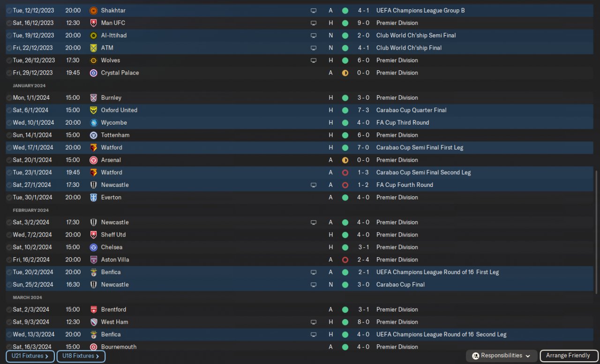Click the Benfica crest in the Round of 16 Second Leg row
This screenshot has height=364, width=600.
click(x=93, y=334)
